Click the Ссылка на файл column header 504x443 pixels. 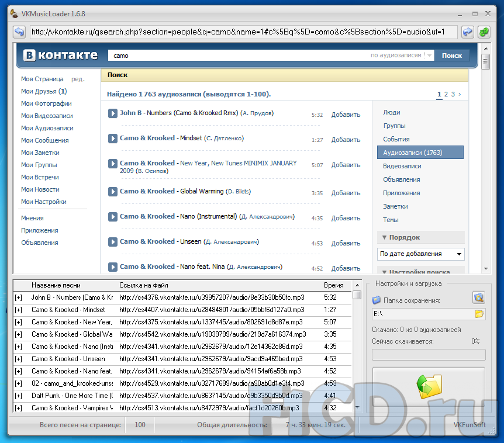[144, 285]
